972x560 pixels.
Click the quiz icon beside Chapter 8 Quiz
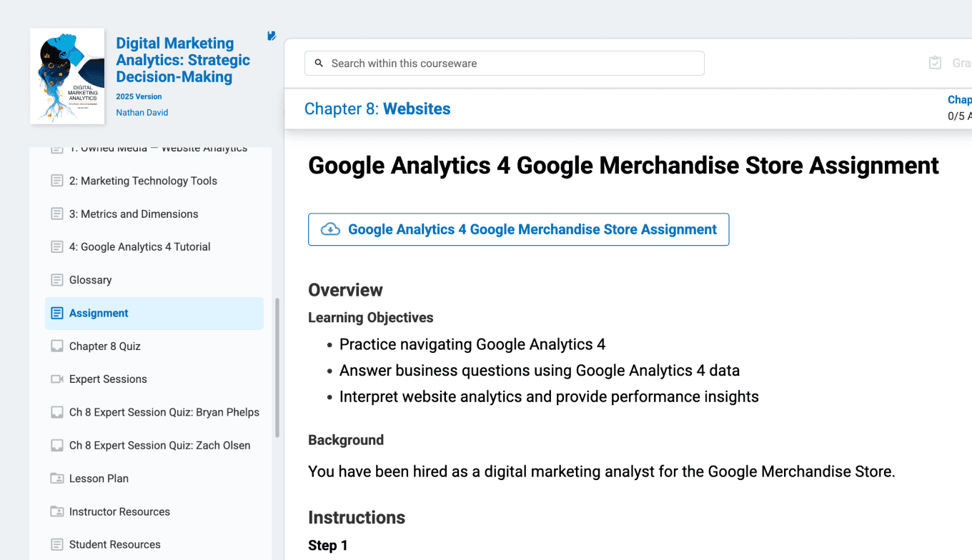coord(57,346)
